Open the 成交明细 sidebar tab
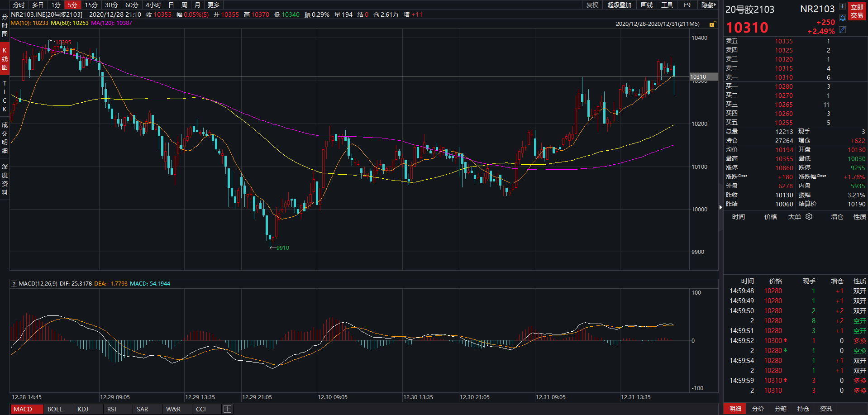 (x=5, y=137)
